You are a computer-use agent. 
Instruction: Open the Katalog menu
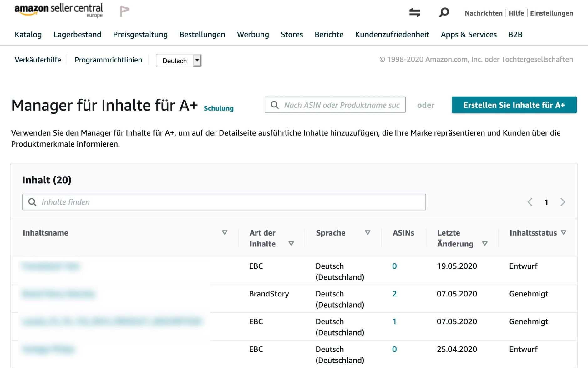pyautogui.click(x=28, y=34)
